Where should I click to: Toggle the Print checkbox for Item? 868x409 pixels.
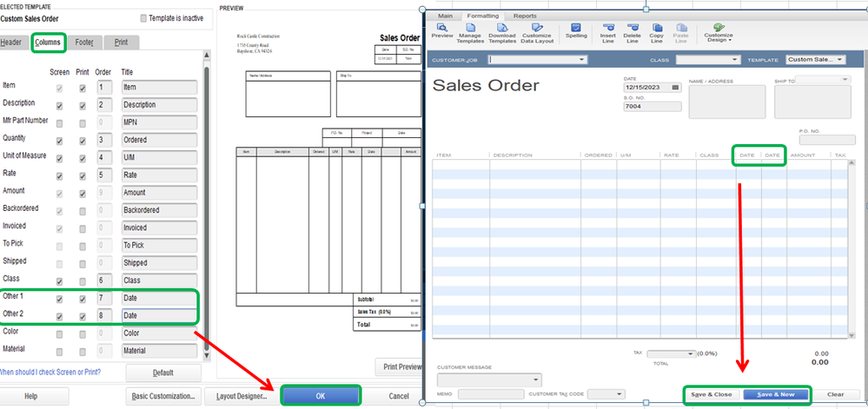coord(83,88)
